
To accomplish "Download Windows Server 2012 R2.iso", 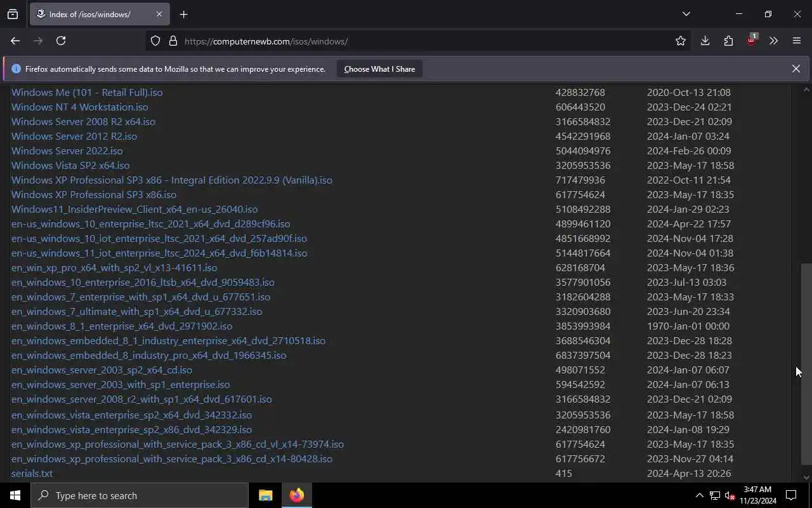I will [x=74, y=136].
